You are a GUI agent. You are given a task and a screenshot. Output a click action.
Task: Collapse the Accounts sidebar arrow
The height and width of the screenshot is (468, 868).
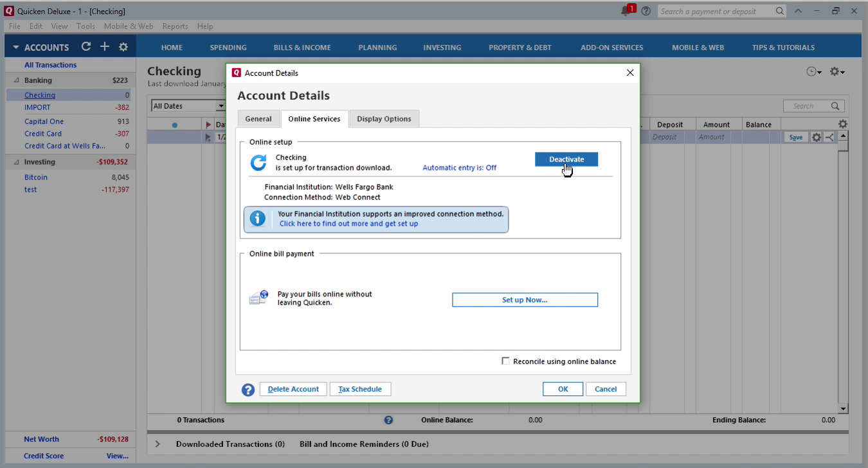point(16,48)
